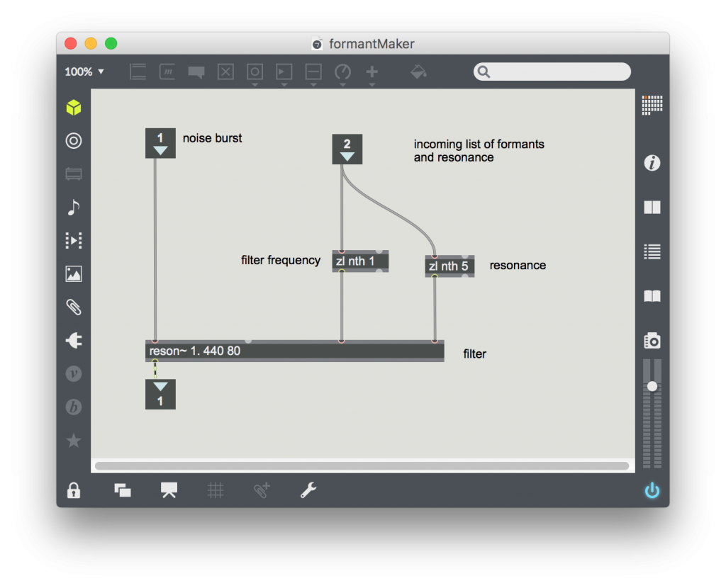Toggle the patcher lock icon
The height and width of the screenshot is (588, 726).
pos(74,490)
